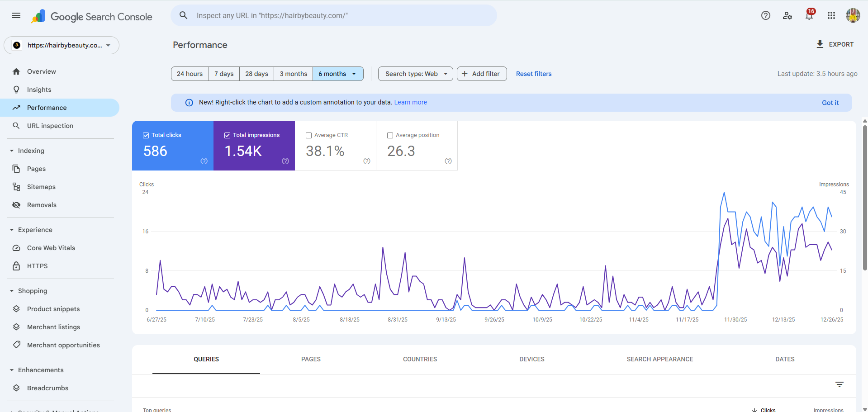Viewport: 868px width, 412px height.
Task: Open the table filter funnel icon
Action: tap(839, 384)
